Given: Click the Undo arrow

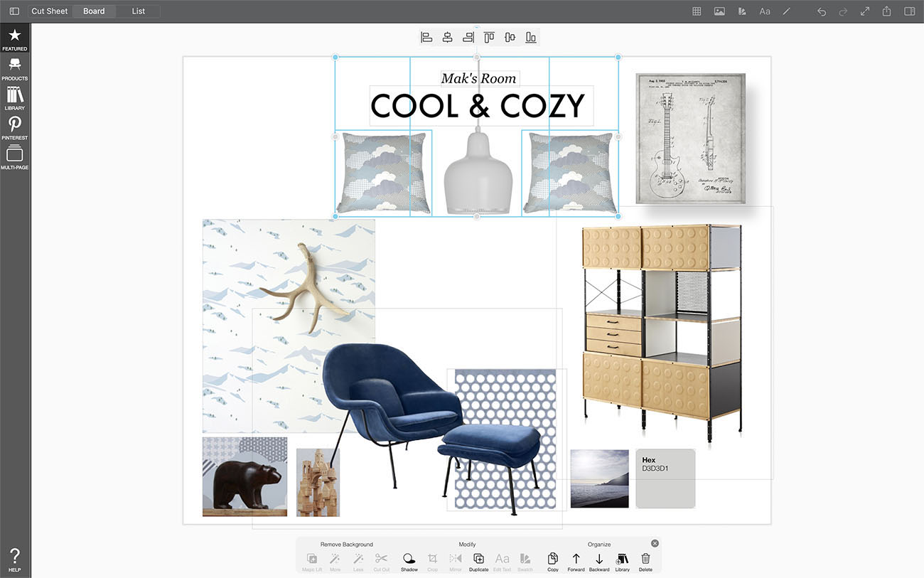Looking at the screenshot, I should [822, 11].
